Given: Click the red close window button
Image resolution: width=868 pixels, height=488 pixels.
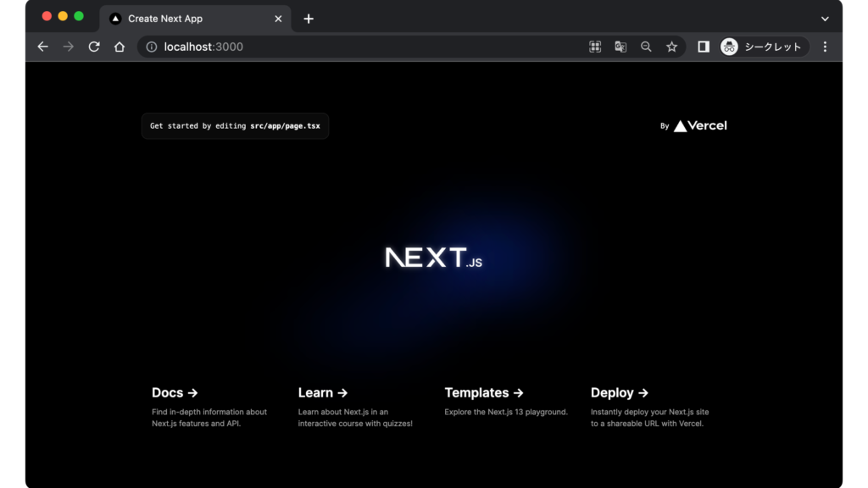Looking at the screenshot, I should pyautogui.click(x=47, y=16).
